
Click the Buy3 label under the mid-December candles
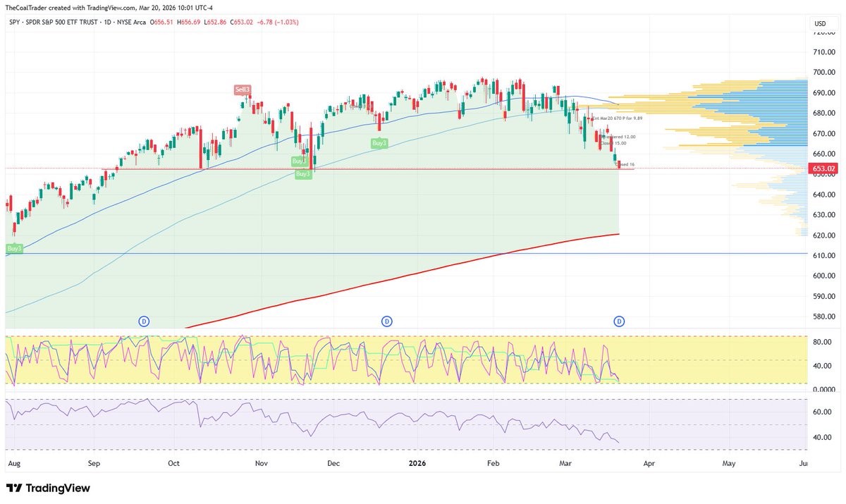(379, 143)
